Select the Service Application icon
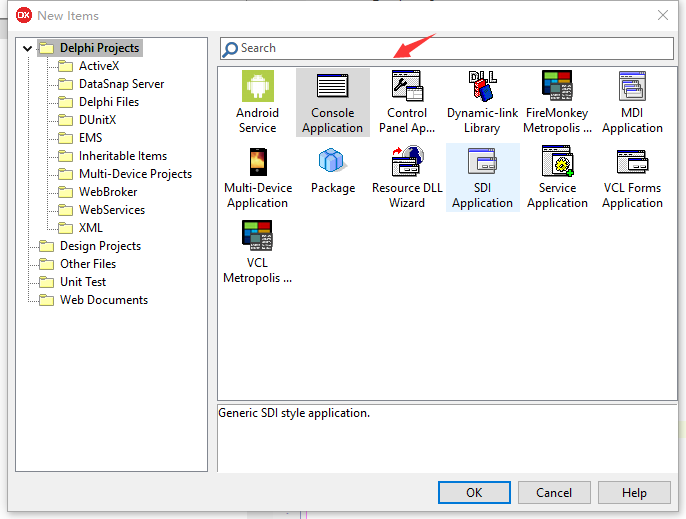This screenshot has height=519, width=686. (557, 161)
